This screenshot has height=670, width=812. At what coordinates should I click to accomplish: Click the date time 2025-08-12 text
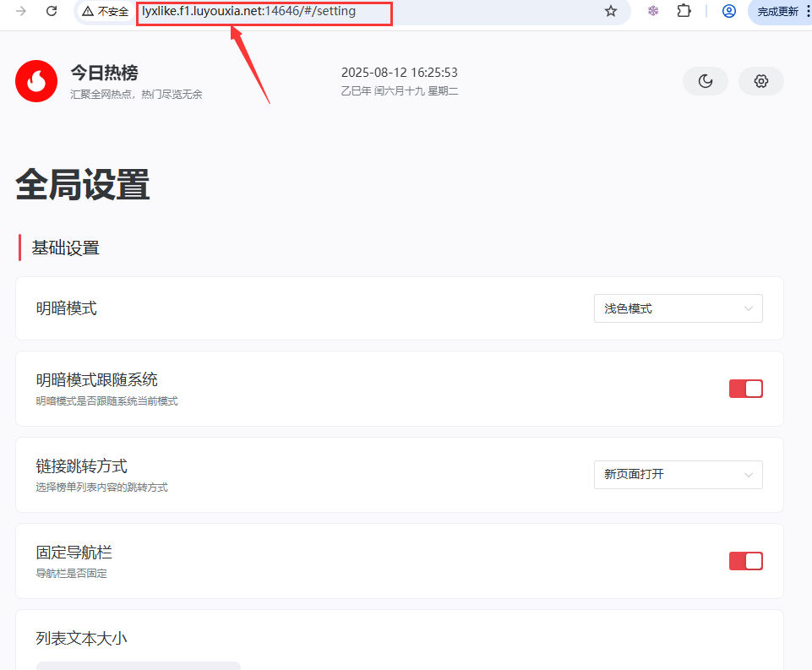[x=400, y=72]
